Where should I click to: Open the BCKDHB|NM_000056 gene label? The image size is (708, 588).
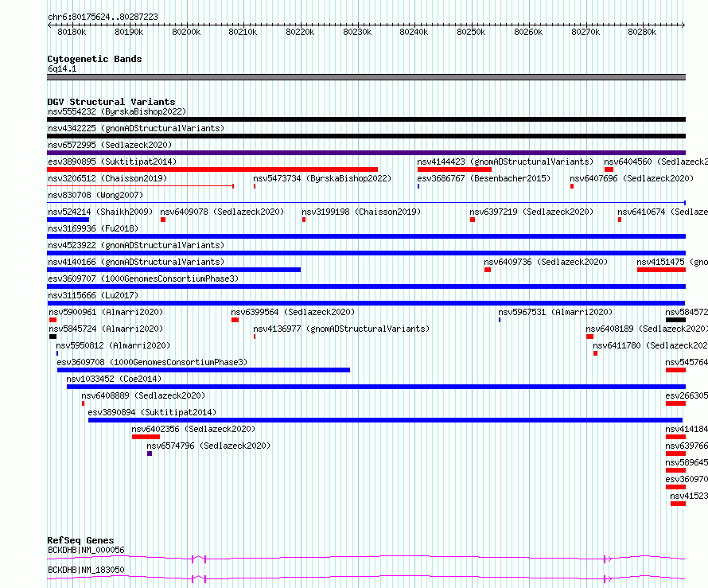[x=86, y=550]
